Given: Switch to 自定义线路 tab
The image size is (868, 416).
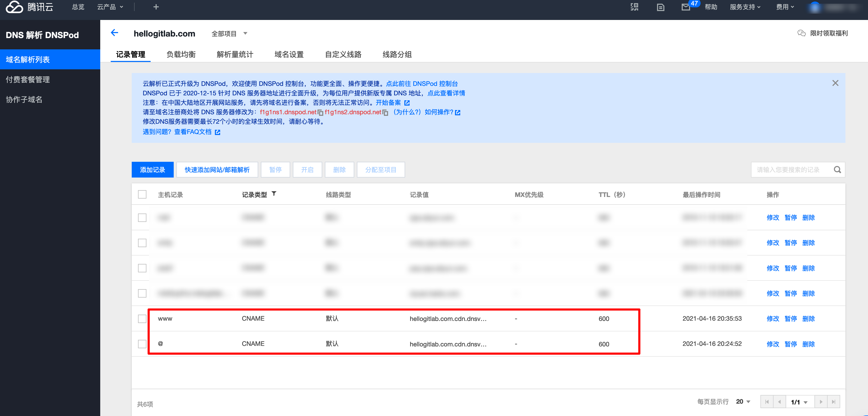Looking at the screenshot, I should (x=343, y=54).
